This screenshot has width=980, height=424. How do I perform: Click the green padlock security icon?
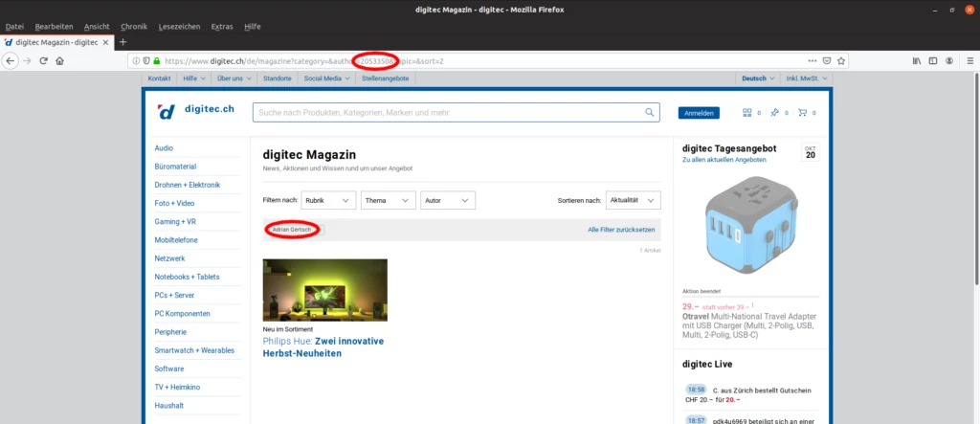156,61
